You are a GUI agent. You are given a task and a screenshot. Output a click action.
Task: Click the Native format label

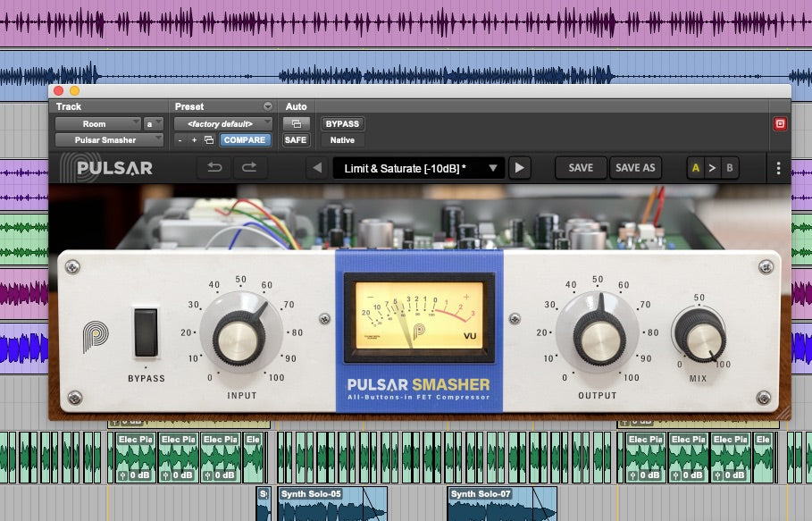pyautogui.click(x=342, y=139)
